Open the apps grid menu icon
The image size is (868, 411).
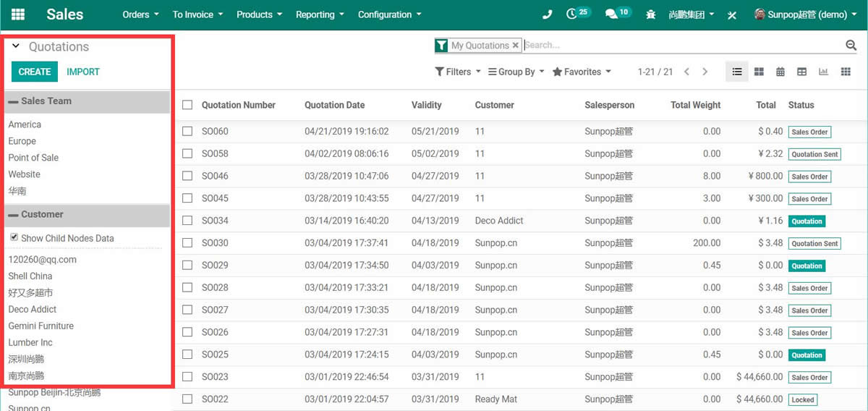[x=18, y=14]
